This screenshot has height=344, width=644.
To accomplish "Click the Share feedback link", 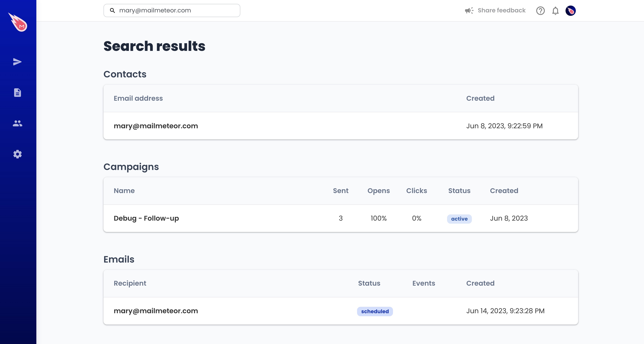I will tap(502, 10).
